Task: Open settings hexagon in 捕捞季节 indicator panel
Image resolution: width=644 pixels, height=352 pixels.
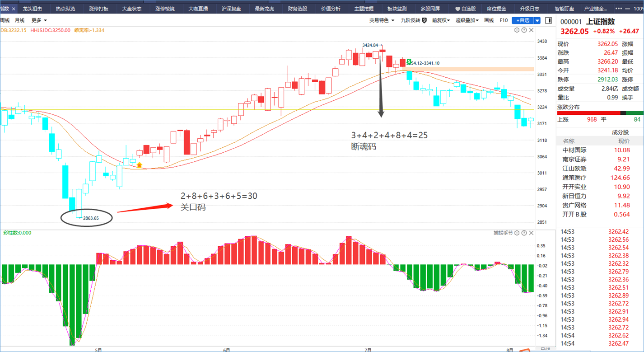Action: pyautogui.click(x=517, y=233)
